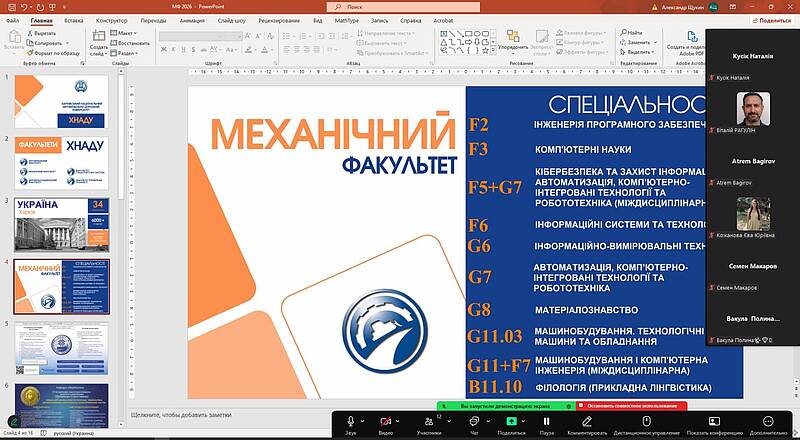
Task: Open the Zoom participants panel
Action: [430, 421]
